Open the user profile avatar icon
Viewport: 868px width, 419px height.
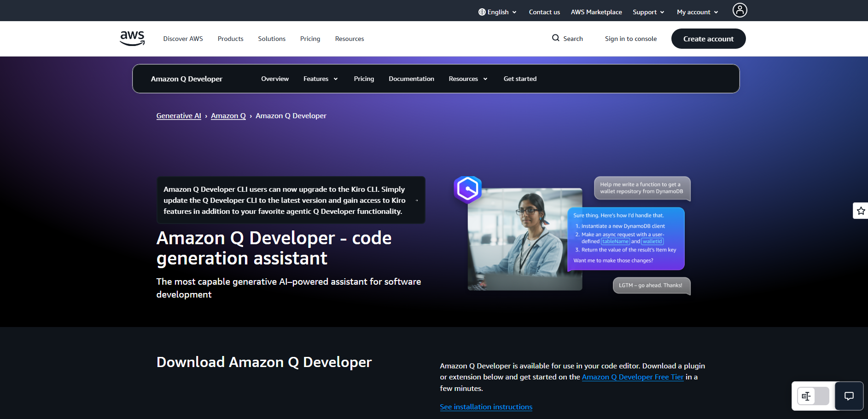click(x=740, y=10)
